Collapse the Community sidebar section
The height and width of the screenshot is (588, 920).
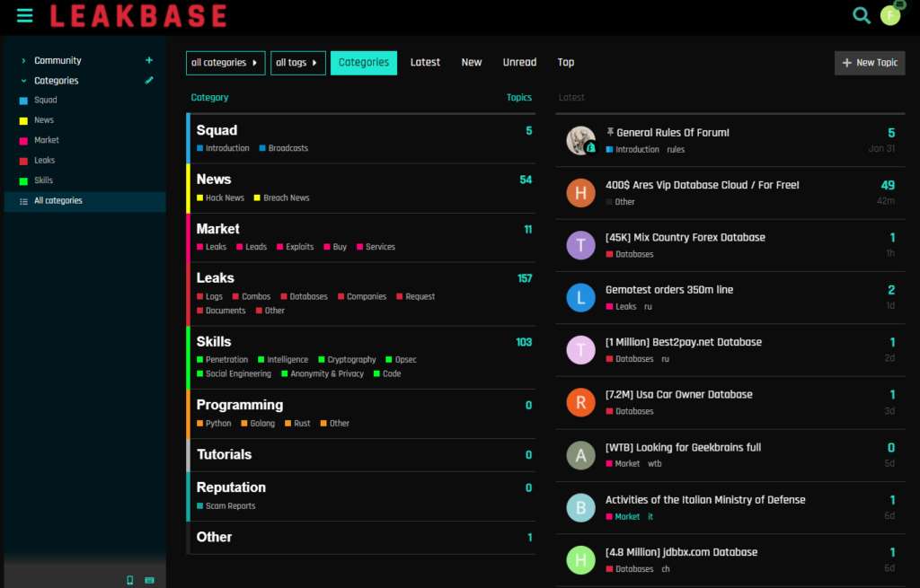click(x=23, y=61)
